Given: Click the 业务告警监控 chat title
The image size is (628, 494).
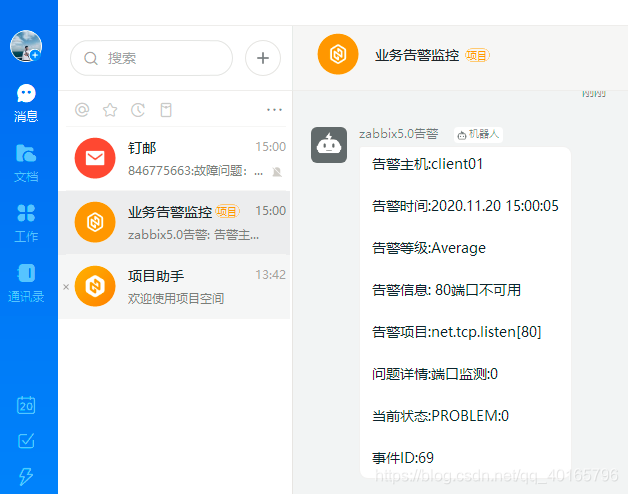Looking at the screenshot, I should 417,55.
